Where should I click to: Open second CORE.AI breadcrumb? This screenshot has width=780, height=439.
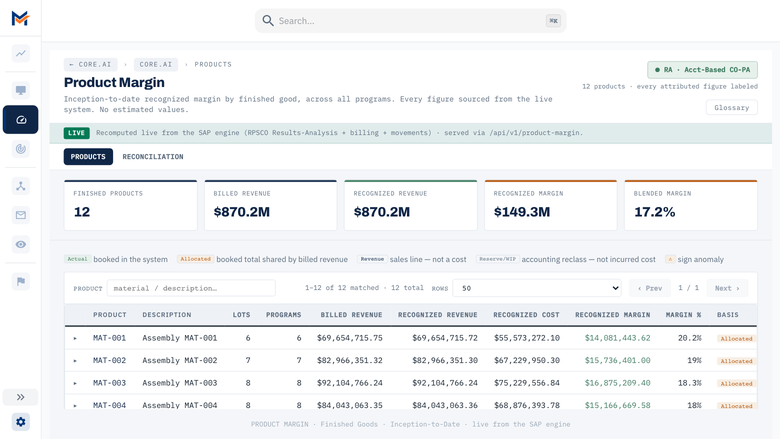click(156, 65)
